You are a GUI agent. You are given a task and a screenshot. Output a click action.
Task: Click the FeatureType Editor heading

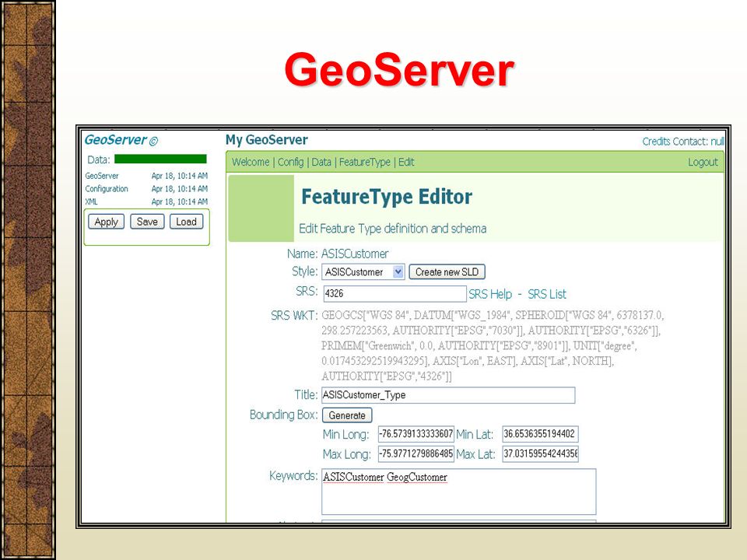pyautogui.click(x=387, y=197)
